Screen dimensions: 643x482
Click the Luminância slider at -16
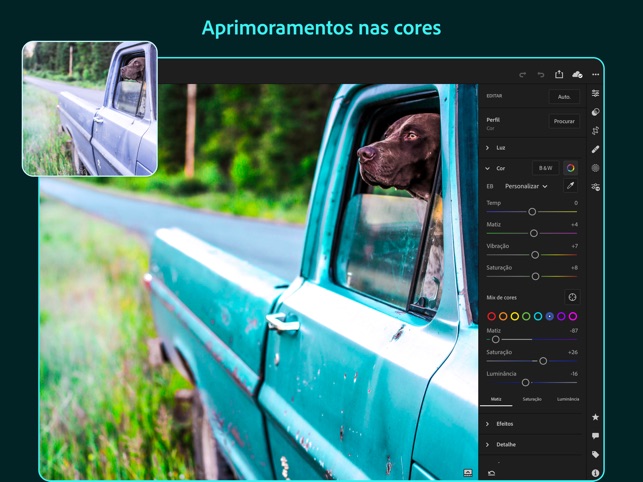(x=525, y=382)
